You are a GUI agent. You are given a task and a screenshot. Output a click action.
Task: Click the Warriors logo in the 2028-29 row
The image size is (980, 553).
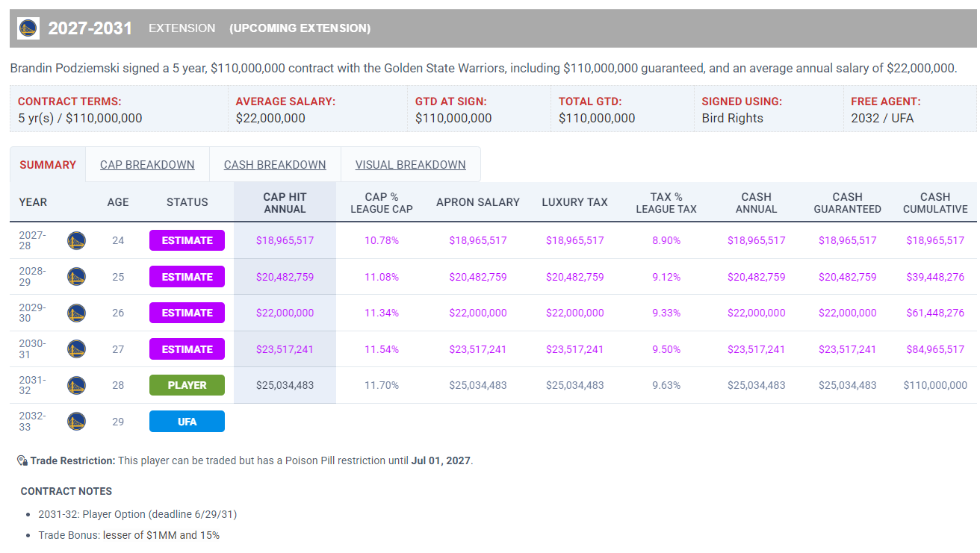[x=76, y=277]
